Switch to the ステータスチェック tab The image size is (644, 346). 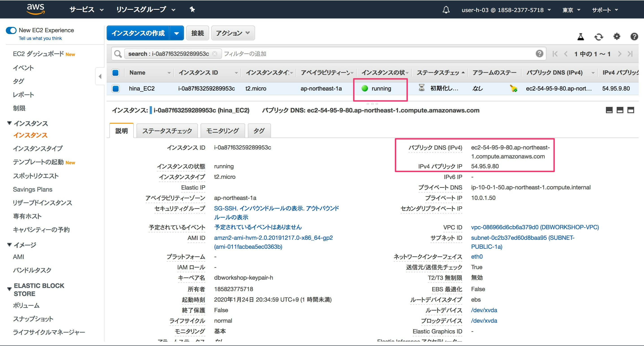tap(167, 131)
